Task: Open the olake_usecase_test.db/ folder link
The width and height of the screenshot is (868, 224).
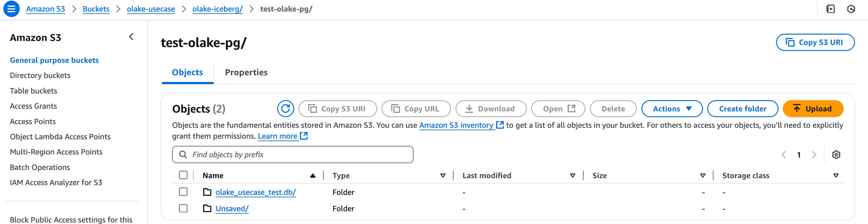Action: [x=255, y=192]
